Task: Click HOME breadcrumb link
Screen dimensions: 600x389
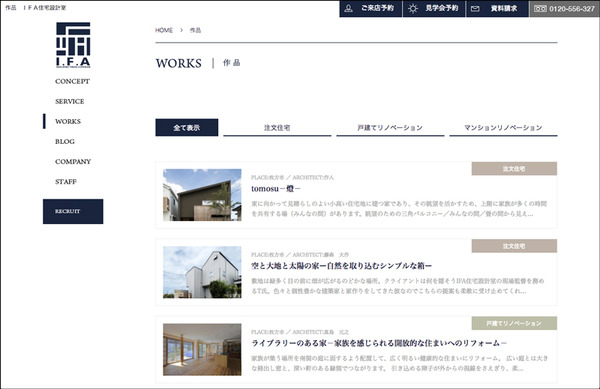Action: tap(164, 30)
